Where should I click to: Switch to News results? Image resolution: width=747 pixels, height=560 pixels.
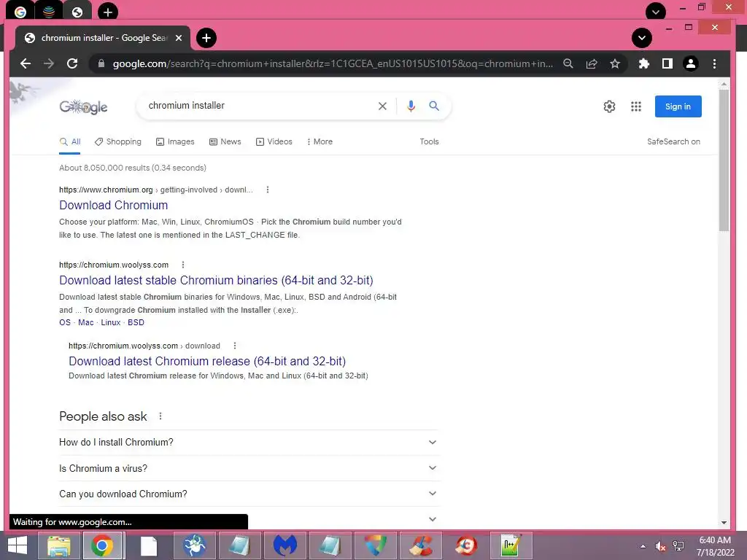[225, 141]
